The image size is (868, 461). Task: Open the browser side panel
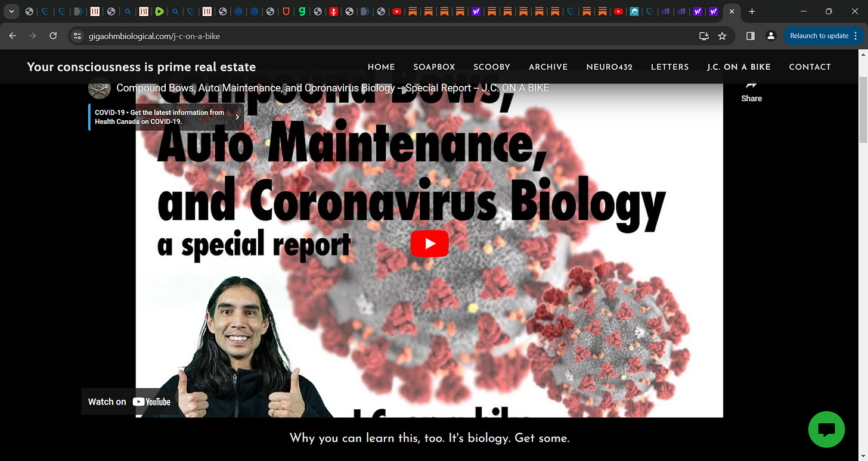(751, 36)
